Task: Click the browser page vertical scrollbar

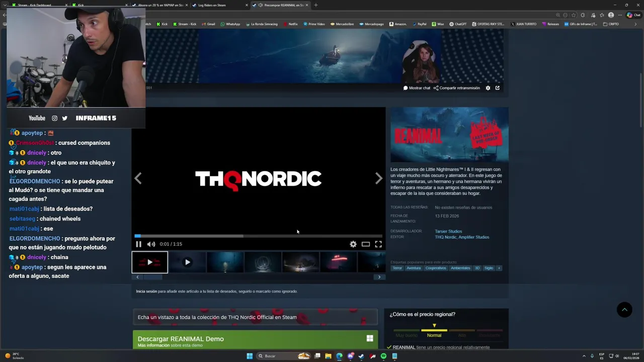Action: [x=641, y=101]
